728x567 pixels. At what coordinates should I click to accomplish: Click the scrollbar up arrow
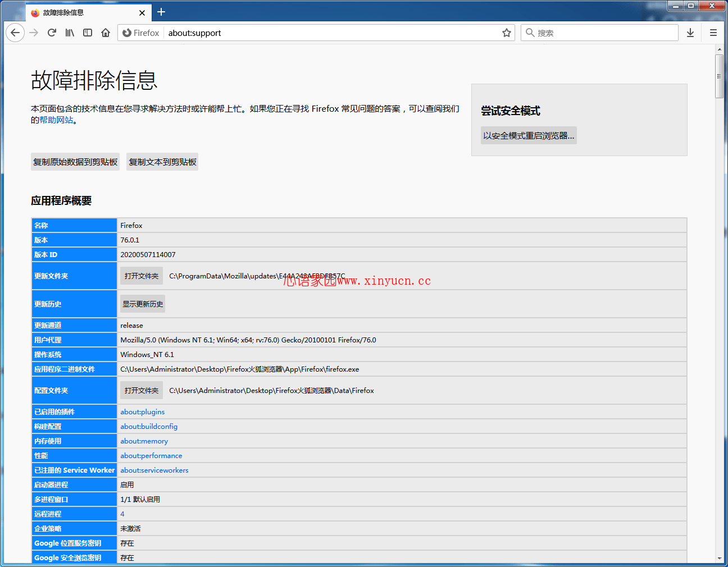(x=719, y=49)
